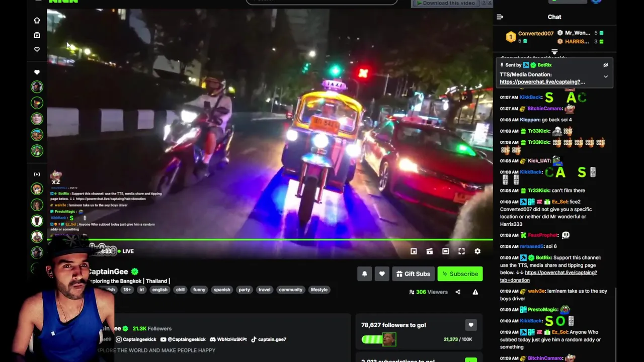Image resolution: width=644 pixels, height=362 pixels.
Task: Select the travel tag
Action: pyautogui.click(x=264, y=290)
